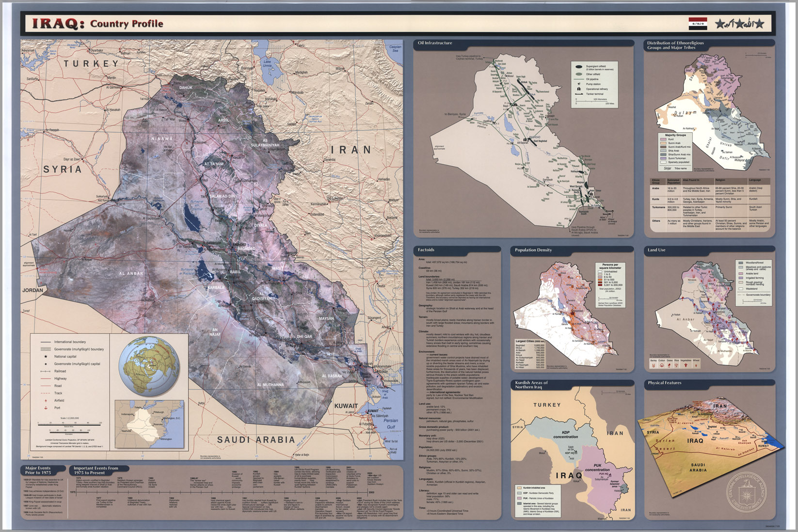Toggle the Governorate boundary legend entry

(x=46, y=349)
